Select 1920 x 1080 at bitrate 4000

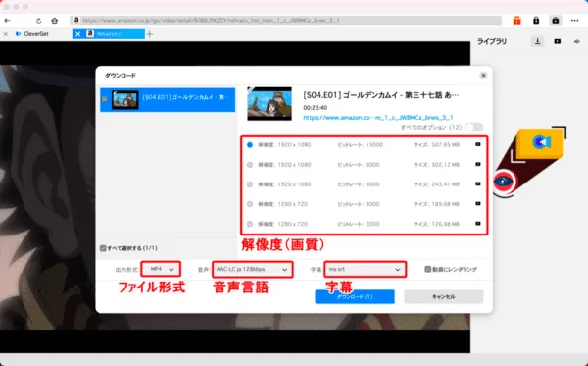tap(250, 184)
